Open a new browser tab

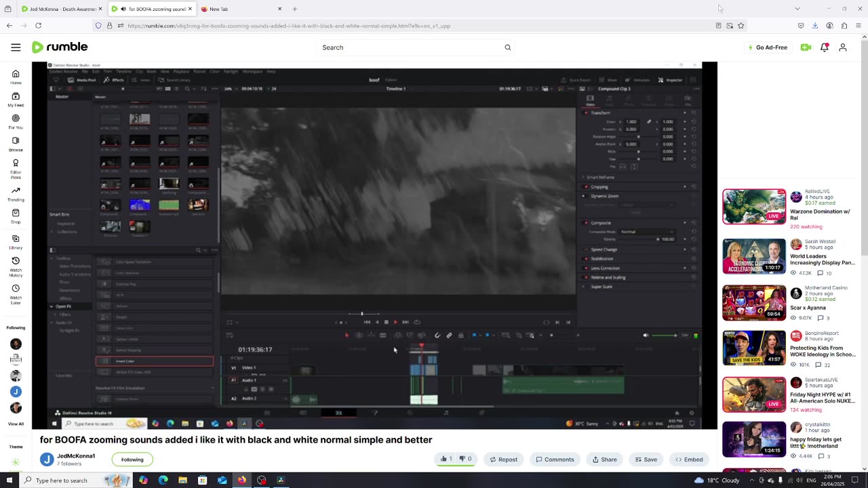[295, 9]
